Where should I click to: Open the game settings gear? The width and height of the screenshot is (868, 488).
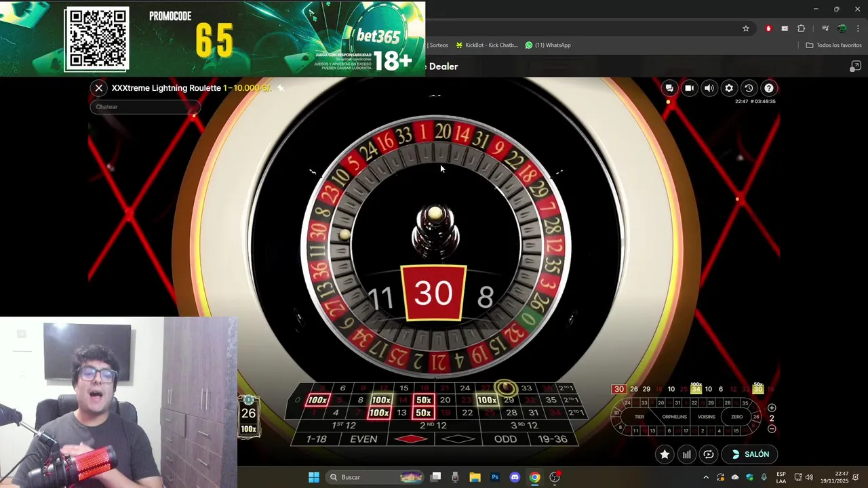[x=729, y=88]
